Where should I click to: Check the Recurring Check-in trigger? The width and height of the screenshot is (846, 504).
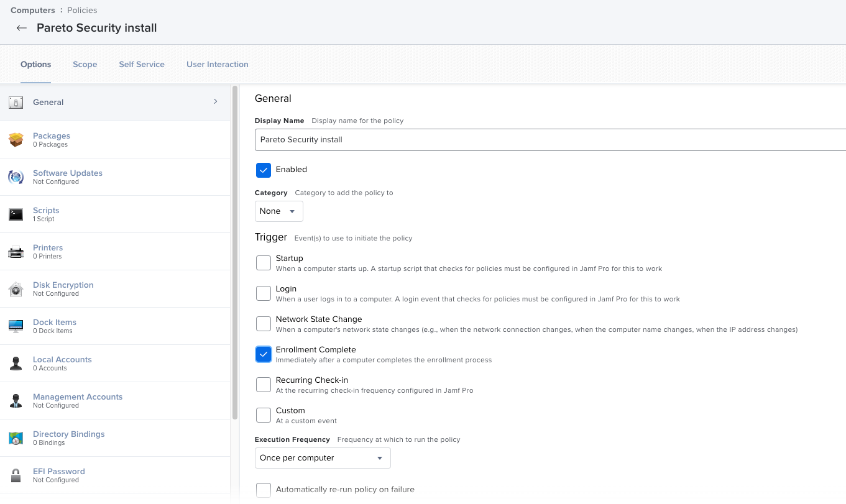[x=264, y=385]
